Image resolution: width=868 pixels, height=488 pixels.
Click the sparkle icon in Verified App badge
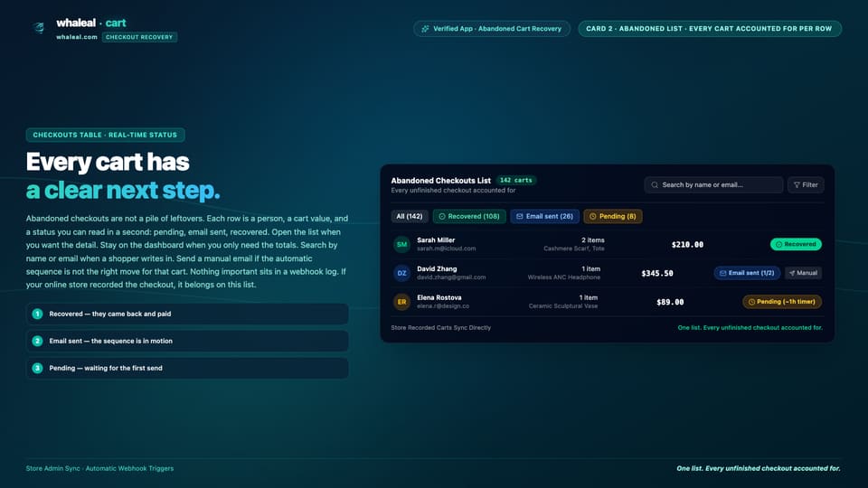(425, 29)
